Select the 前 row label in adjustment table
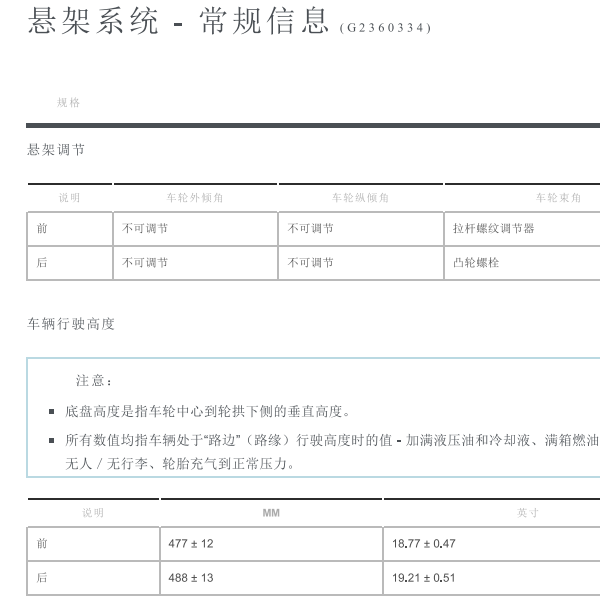The width and height of the screenshot is (600, 597). [42, 228]
